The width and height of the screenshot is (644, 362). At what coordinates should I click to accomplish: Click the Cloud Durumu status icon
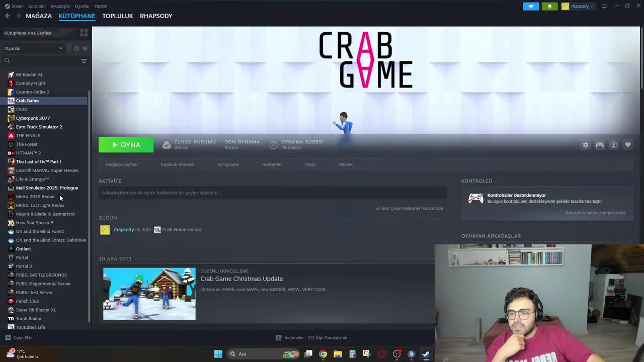point(167,145)
